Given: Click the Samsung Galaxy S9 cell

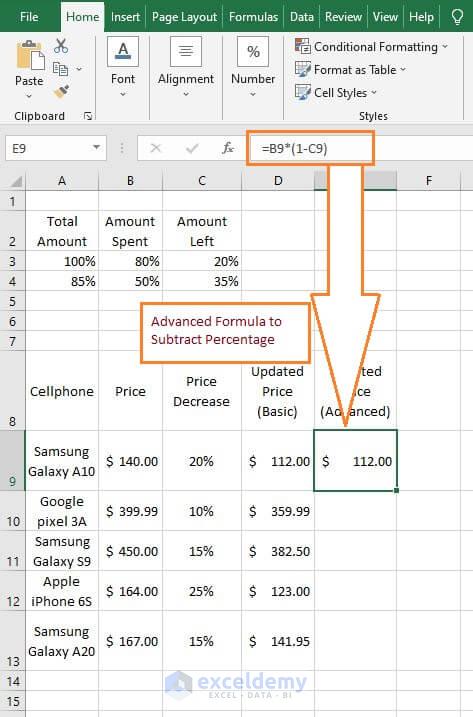Looking at the screenshot, I should click(x=62, y=551).
